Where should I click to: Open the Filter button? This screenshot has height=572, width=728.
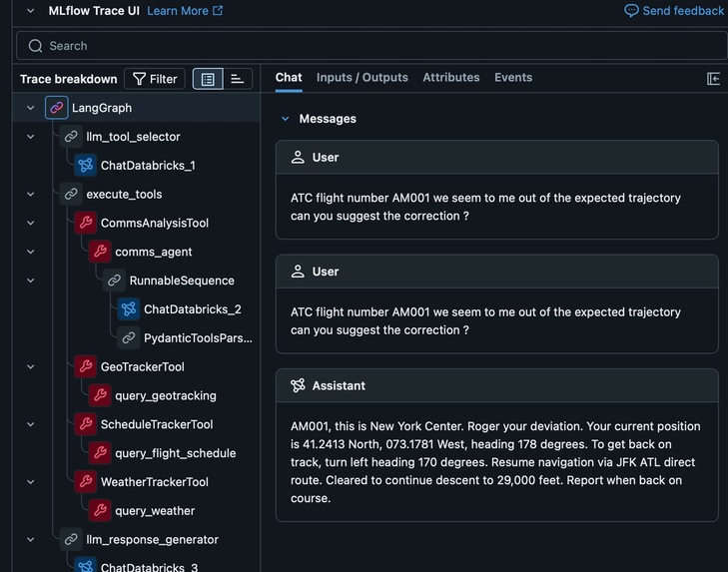click(155, 79)
